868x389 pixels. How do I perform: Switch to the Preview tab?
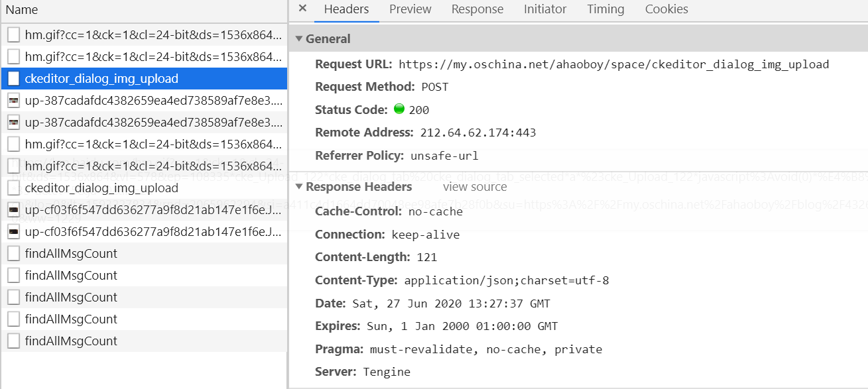[410, 9]
